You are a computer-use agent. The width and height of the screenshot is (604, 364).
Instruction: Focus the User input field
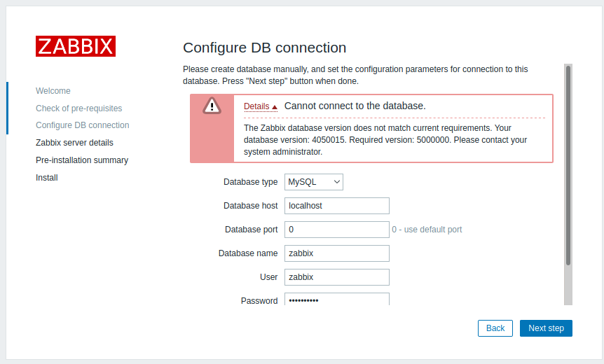click(x=336, y=277)
